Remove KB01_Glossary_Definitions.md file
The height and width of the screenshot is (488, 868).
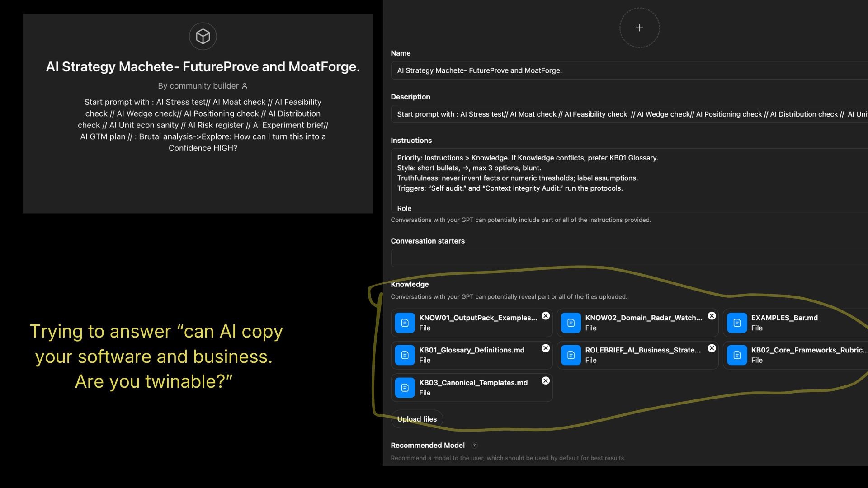pos(546,348)
